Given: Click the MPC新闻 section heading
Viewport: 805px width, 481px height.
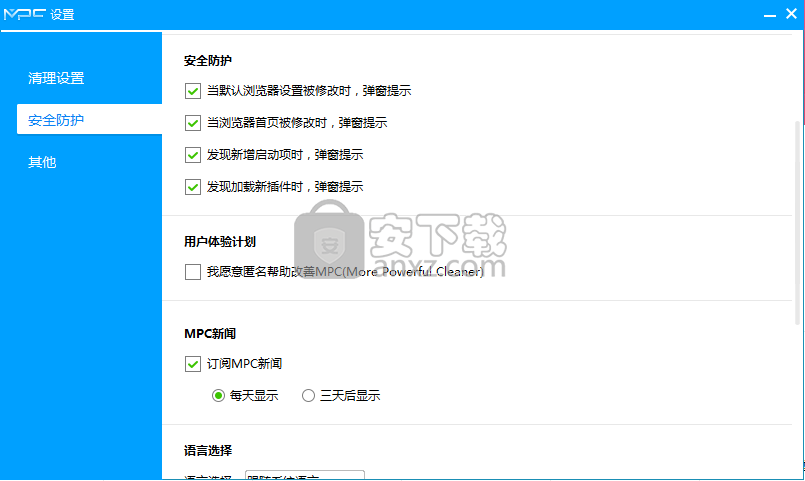Looking at the screenshot, I should [210, 334].
